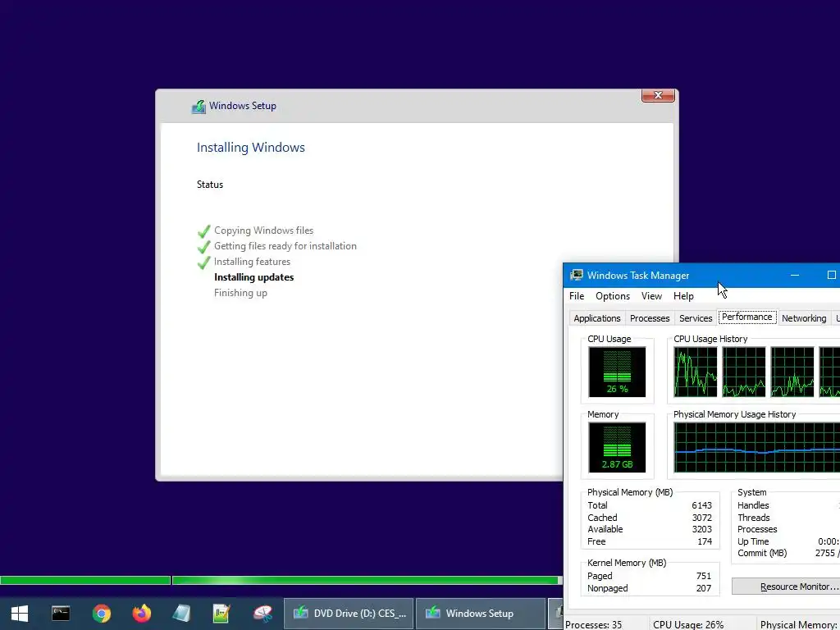Click the Copying Windows files checkmark
840x630 pixels.
click(x=203, y=231)
